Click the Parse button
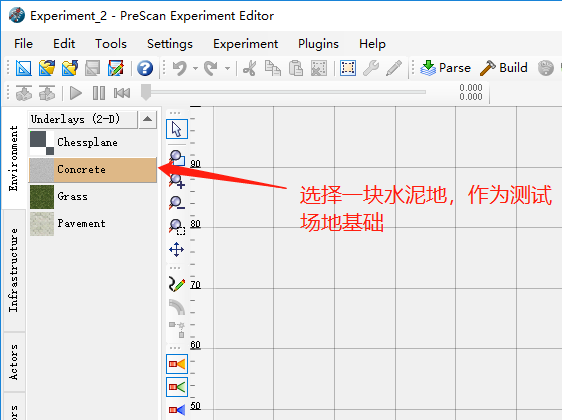562x420 pixels. [x=445, y=68]
